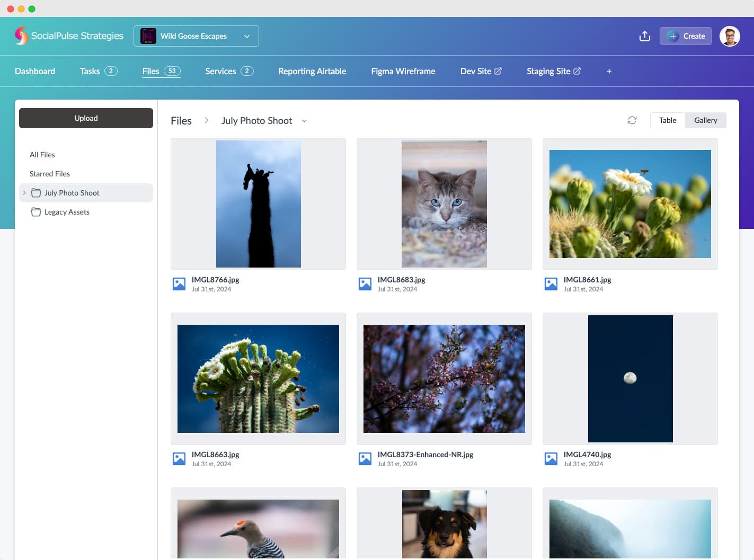Click the plus icon inside Create button
Image resolution: width=754 pixels, height=560 pixels.
[673, 36]
